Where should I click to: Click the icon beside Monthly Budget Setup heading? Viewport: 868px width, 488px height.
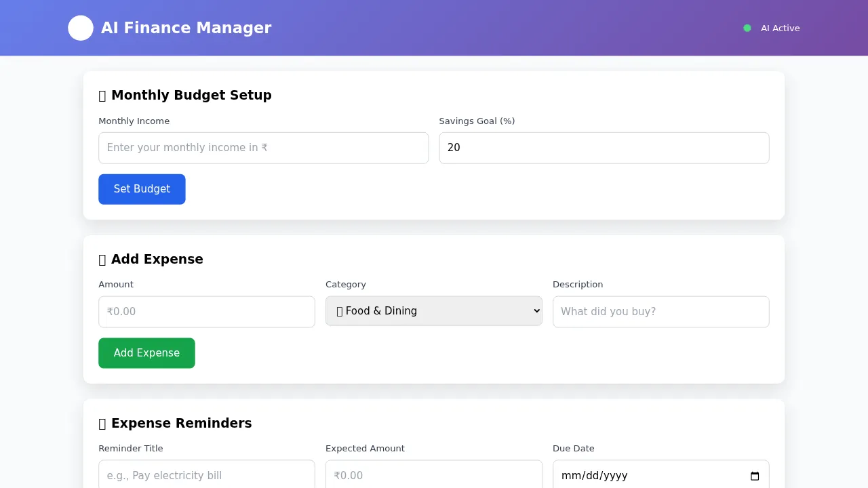point(102,96)
